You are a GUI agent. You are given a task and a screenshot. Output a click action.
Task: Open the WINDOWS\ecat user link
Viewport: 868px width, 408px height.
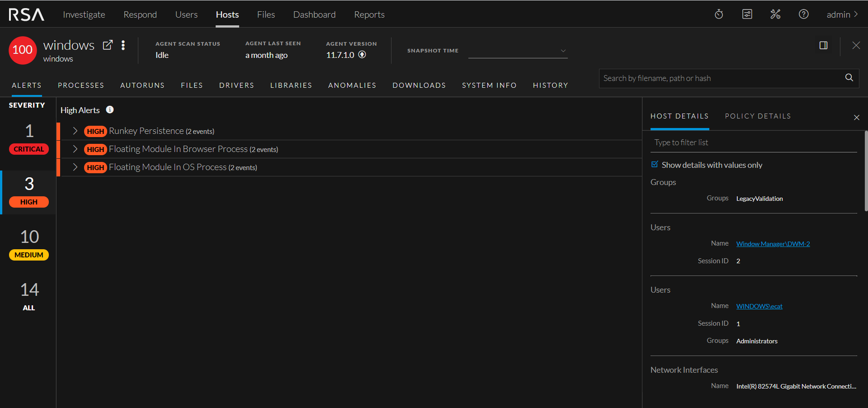click(759, 306)
